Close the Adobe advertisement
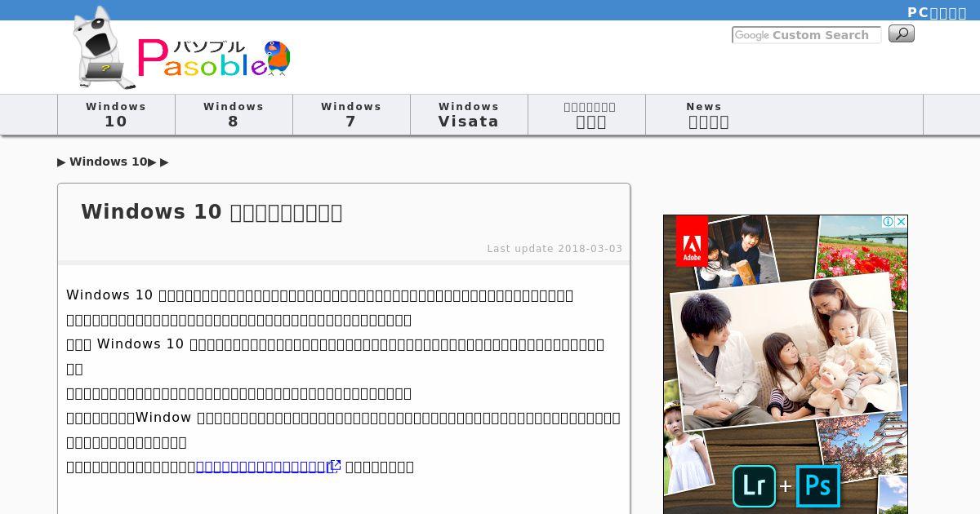The width and height of the screenshot is (980, 514). tap(901, 222)
